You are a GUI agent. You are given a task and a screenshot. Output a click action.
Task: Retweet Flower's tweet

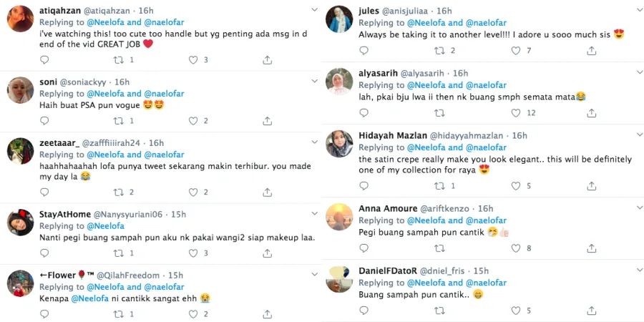pyautogui.click(x=119, y=313)
